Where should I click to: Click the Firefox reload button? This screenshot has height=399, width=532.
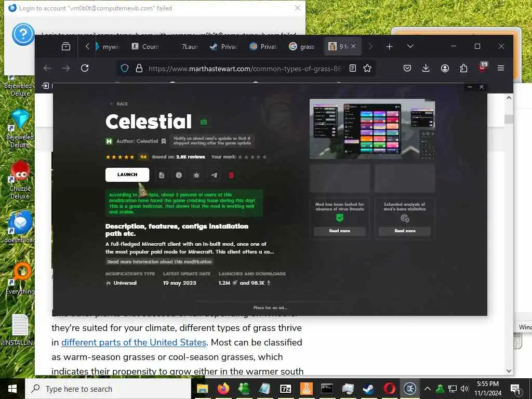click(85, 68)
